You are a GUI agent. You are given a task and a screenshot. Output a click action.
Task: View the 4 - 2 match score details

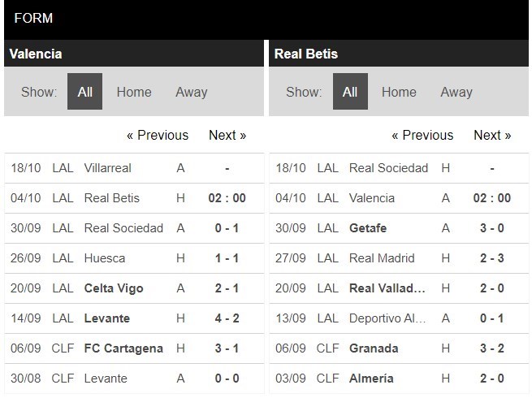click(227, 318)
